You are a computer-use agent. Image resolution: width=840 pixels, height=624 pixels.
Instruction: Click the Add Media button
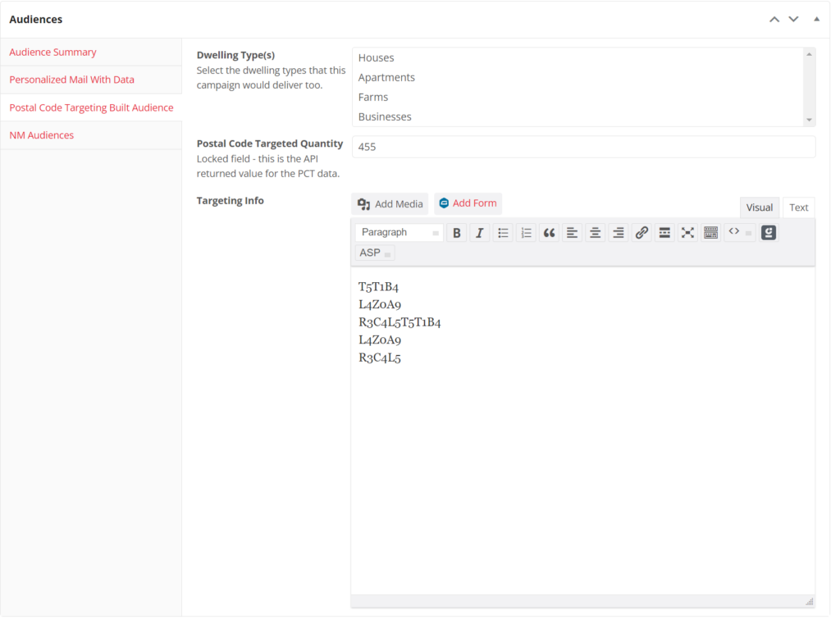(x=390, y=204)
